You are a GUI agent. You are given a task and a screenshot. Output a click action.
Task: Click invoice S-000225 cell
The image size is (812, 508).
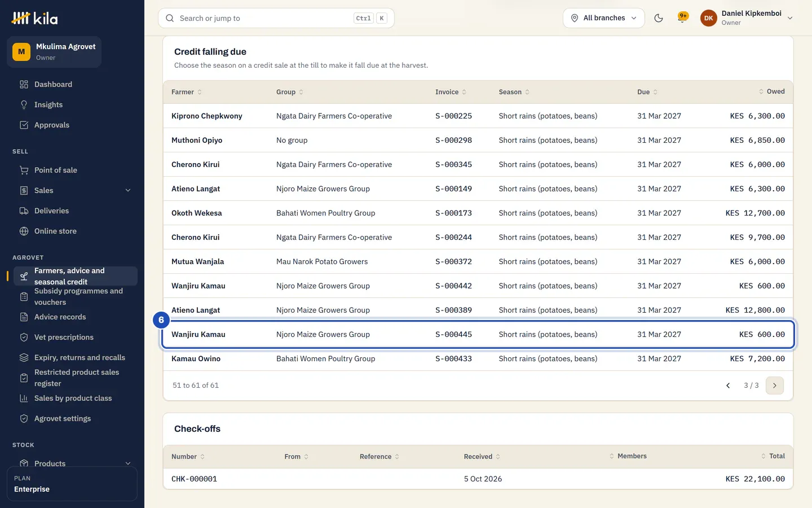(453, 116)
